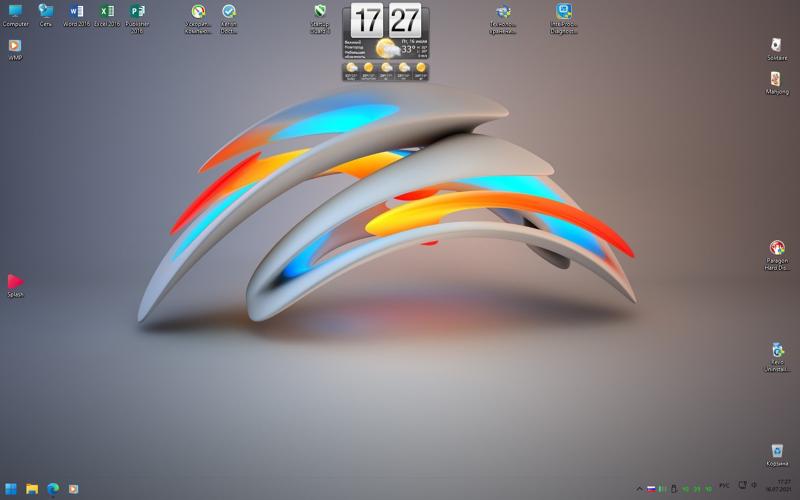Click the hour flip digit 17 on the clock widget
This screenshot has width=800, height=500.
click(x=367, y=20)
